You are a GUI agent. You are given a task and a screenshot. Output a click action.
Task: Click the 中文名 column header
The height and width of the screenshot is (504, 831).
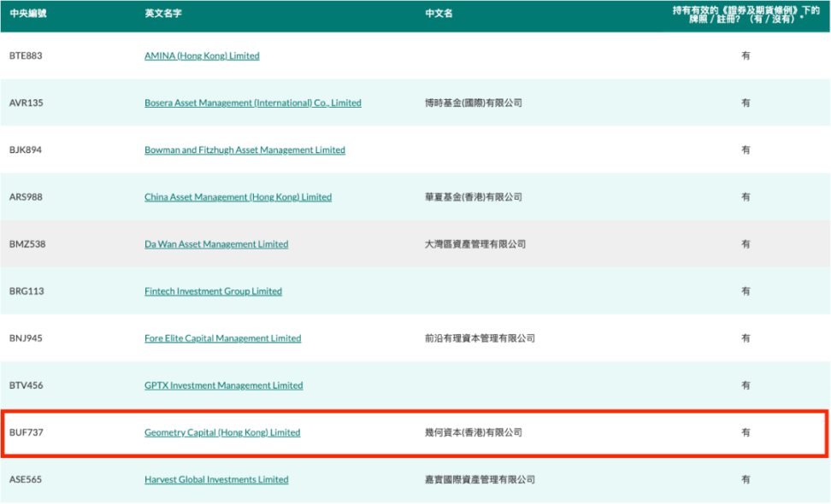[x=439, y=14]
